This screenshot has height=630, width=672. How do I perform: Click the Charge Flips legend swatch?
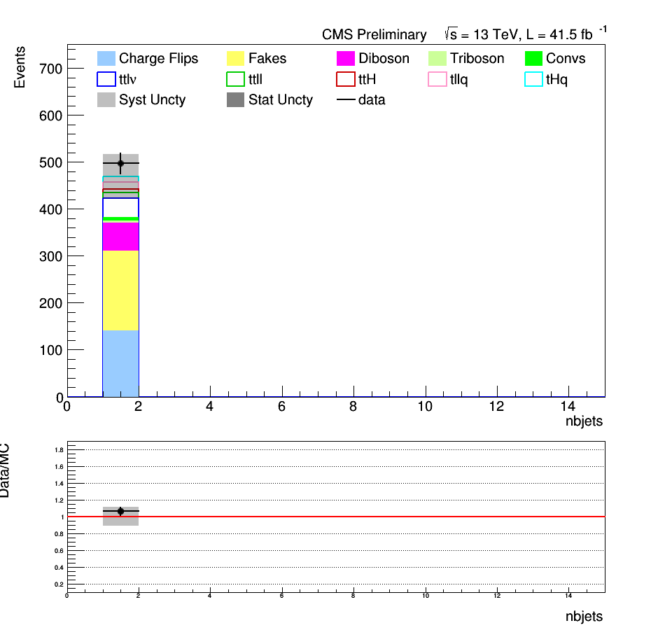click(106, 58)
